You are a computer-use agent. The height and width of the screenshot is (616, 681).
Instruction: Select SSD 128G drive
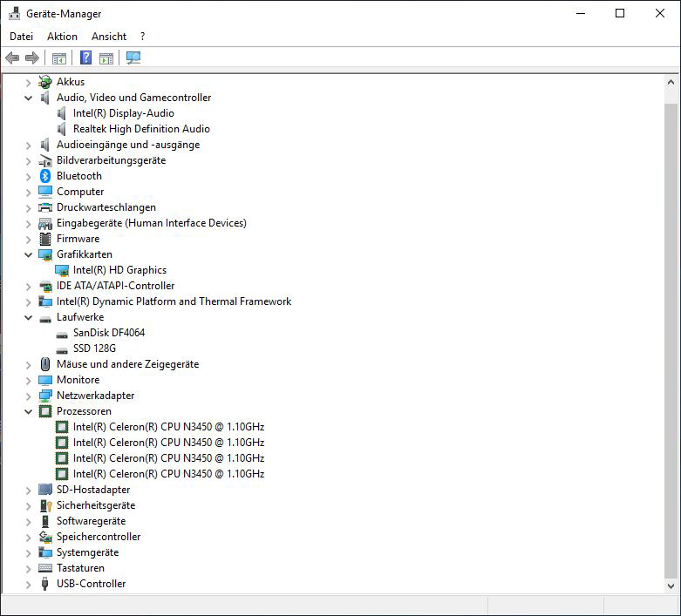(95, 349)
